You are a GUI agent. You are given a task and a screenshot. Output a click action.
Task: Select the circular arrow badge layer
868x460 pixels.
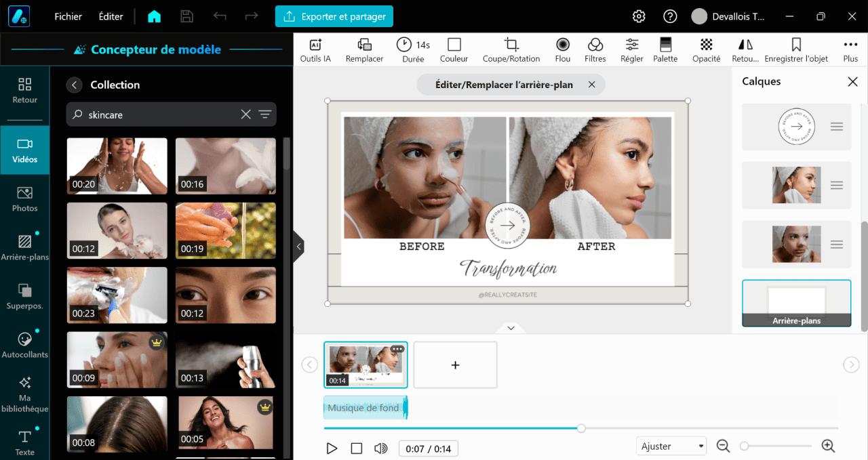tap(796, 127)
